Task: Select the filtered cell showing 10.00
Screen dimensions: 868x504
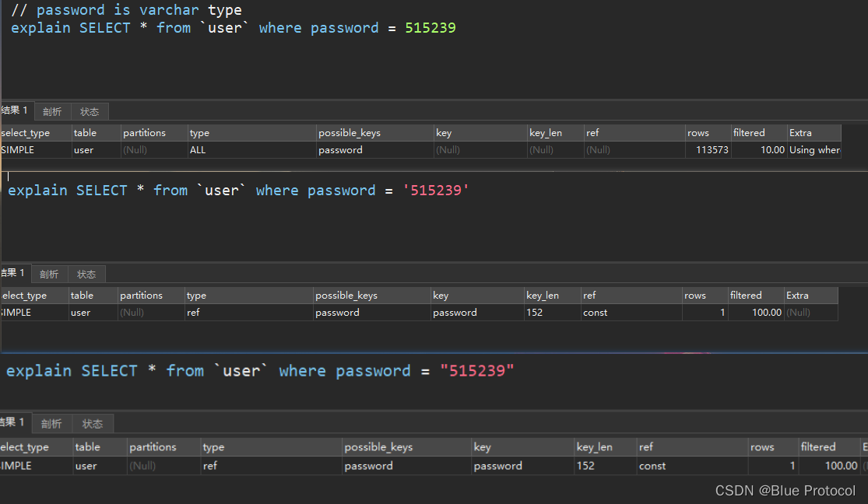Action: (759, 150)
